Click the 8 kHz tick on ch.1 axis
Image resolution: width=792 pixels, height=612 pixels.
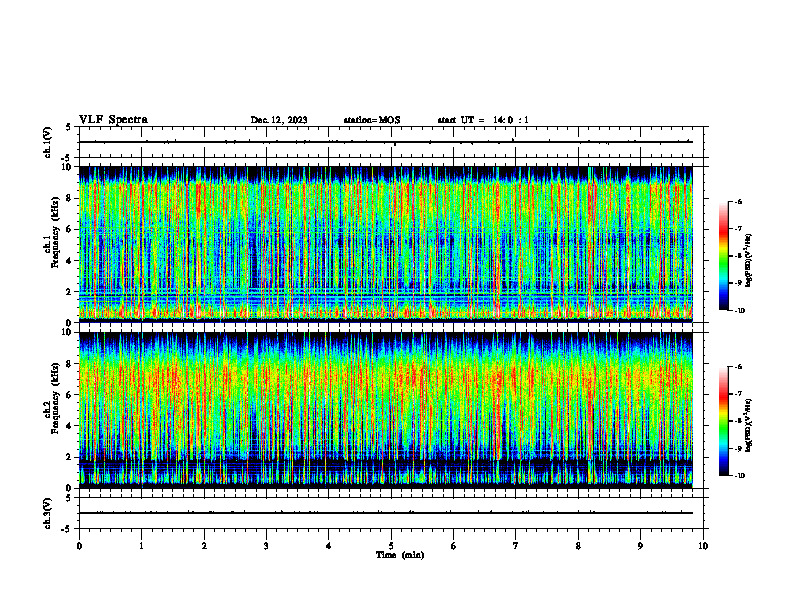pos(69,198)
